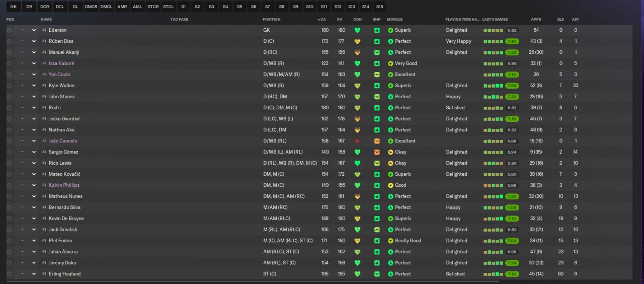The height and width of the screenshot is (284, 644).
Task: Select the DCR position filter tab
Action: (x=44, y=7)
